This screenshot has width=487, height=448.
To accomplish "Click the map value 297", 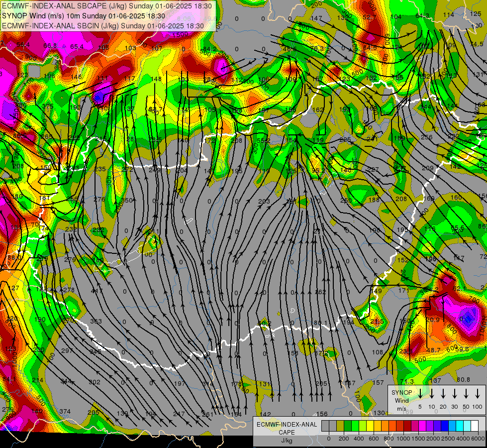I will 67,351.
